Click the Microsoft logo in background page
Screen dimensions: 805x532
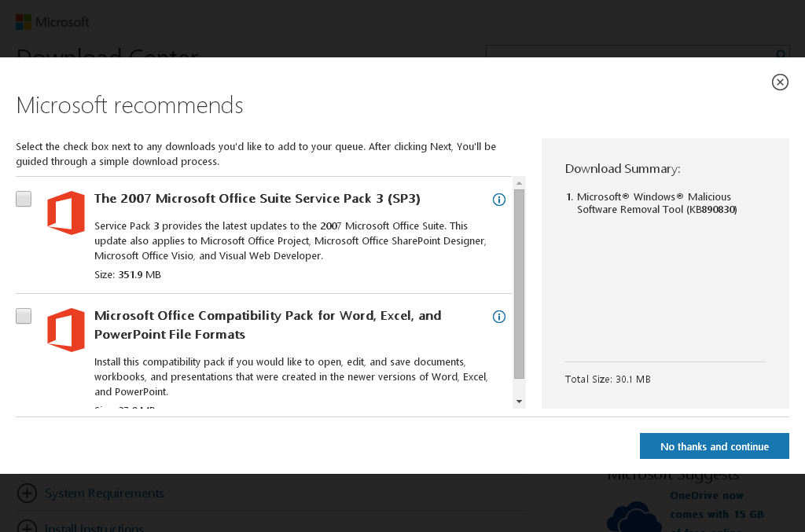(x=53, y=22)
